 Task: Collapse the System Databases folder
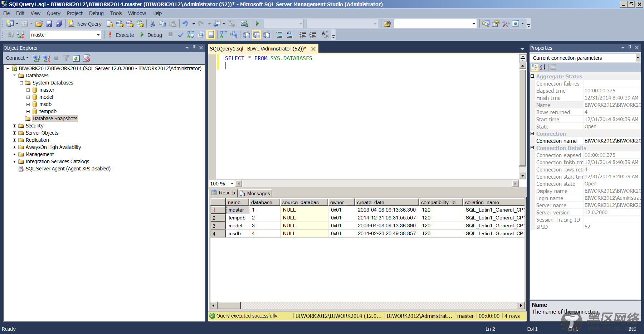click(x=21, y=83)
